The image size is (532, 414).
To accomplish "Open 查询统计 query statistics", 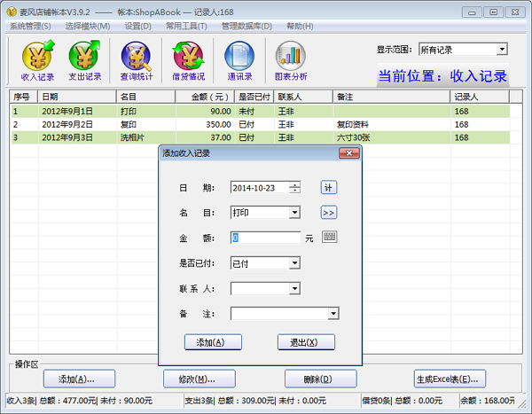I will 137,61.
